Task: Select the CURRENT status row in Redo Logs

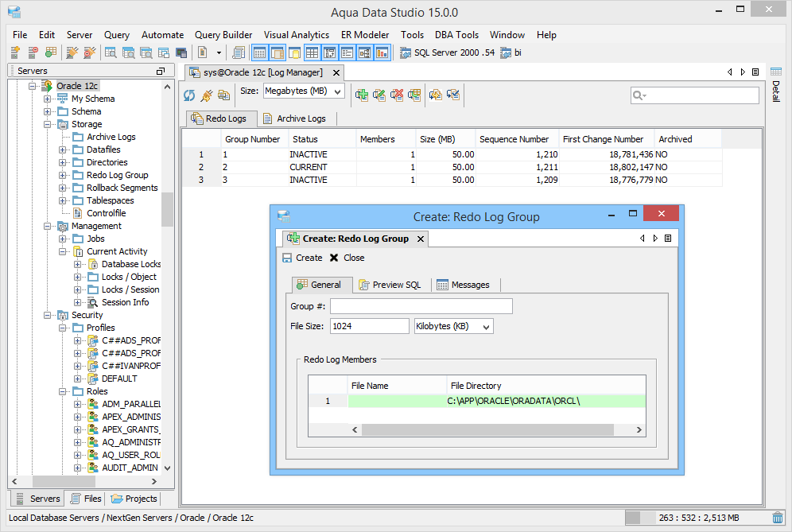Action: coord(452,167)
